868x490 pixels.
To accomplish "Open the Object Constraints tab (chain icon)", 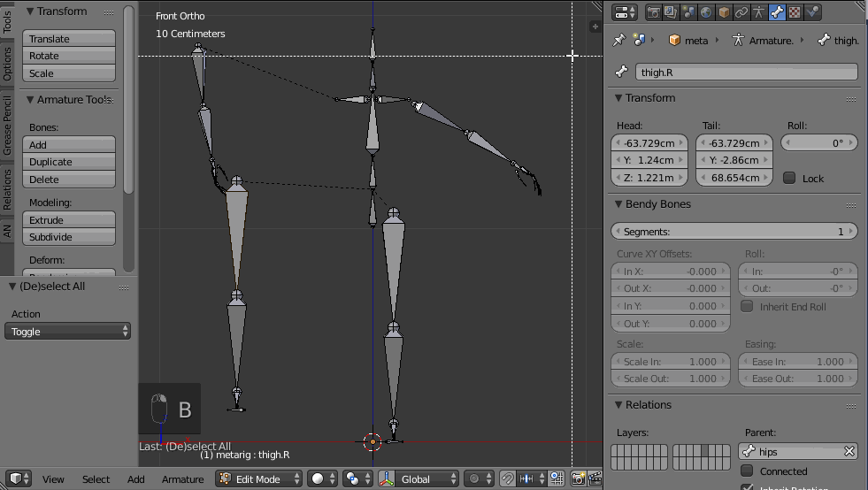I will pyautogui.click(x=741, y=12).
